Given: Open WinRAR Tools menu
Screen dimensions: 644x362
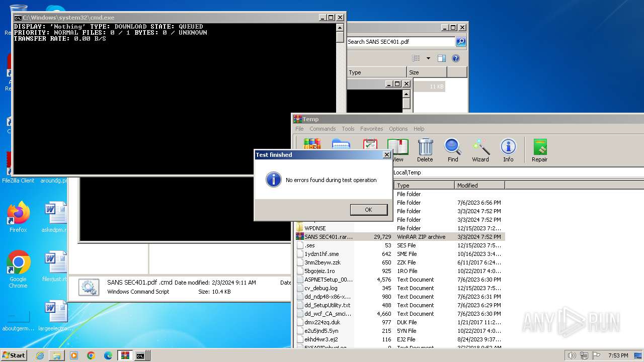Looking at the screenshot, I should coord(348,129).
